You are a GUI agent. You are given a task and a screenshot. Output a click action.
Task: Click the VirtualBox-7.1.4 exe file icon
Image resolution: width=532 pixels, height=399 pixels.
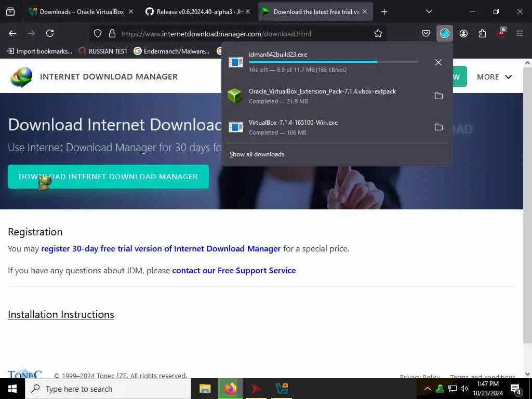[236, 127]
